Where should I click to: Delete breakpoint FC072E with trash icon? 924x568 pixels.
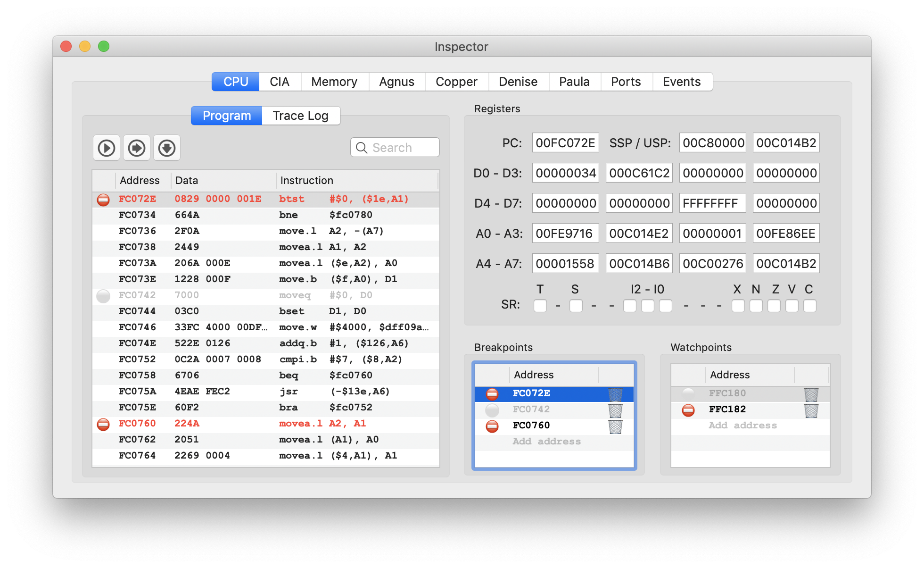pyautogui.click(x=615, y=394)
